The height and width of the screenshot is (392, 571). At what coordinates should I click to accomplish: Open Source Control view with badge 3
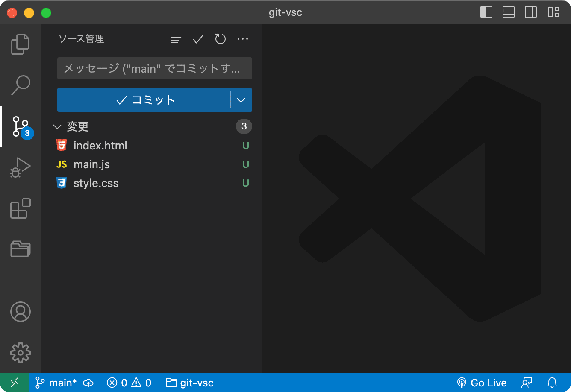point(20,126)
